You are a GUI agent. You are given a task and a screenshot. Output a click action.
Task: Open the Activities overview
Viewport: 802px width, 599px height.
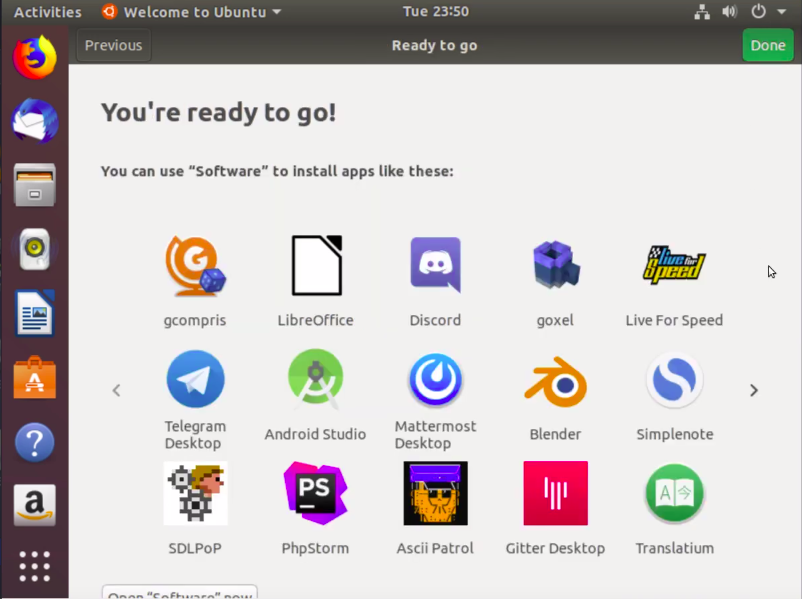tap(48, 12)
